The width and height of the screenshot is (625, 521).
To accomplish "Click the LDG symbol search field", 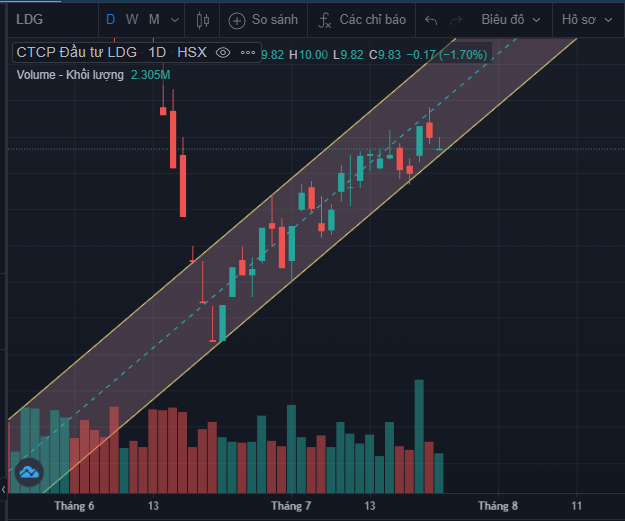I will coord(53,20).
